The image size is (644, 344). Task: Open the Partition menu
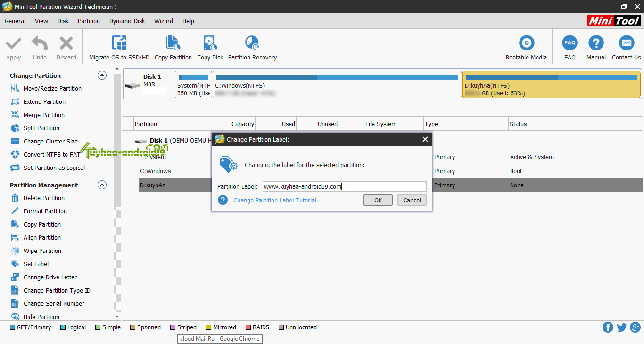[x=89, y=21]
